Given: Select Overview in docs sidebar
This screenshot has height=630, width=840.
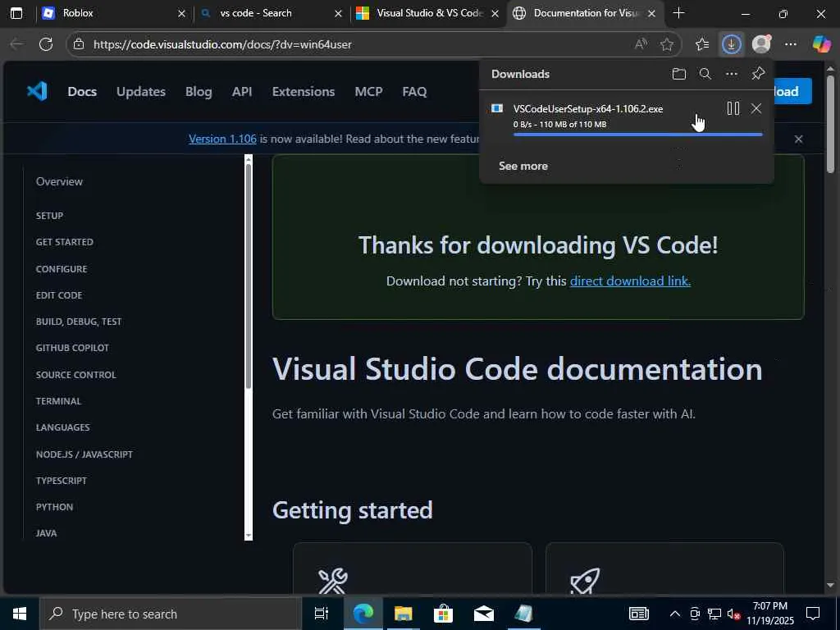Looking at the screenshot, I should click(x=59, y=181).
